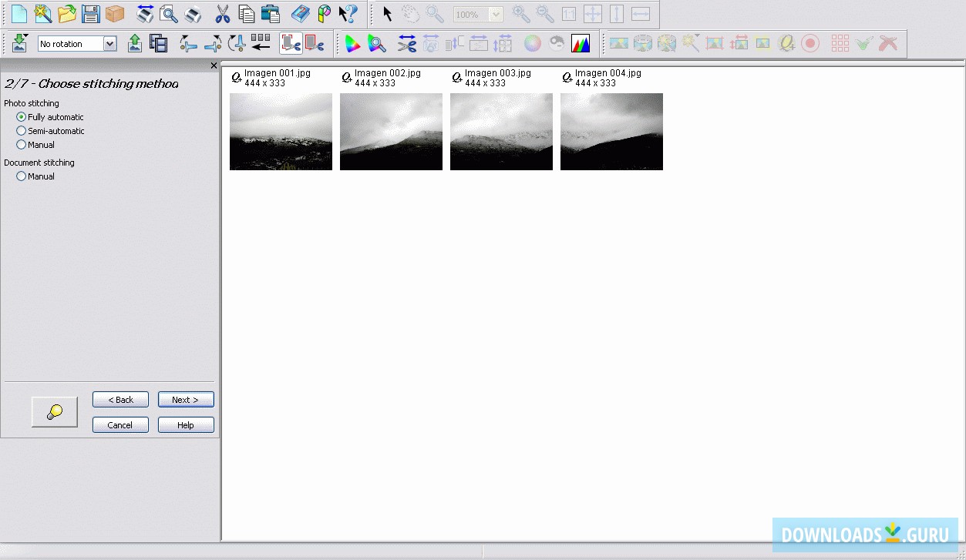Choose Semi-automatic stitching mode
Viewport: 966px width, 560px height.
pos(22,130)
